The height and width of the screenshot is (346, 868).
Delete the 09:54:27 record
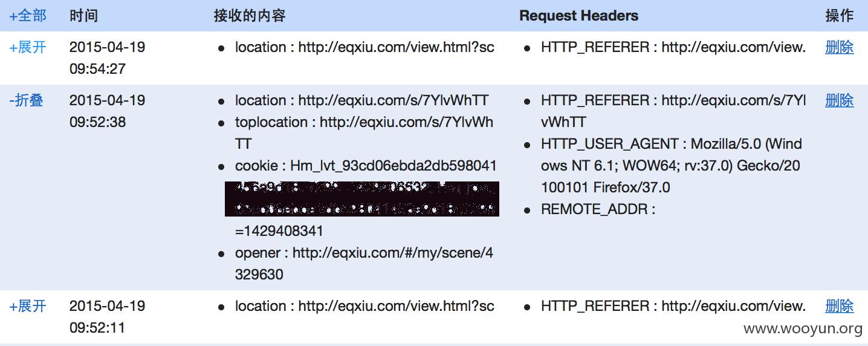(x=840, y=47)
